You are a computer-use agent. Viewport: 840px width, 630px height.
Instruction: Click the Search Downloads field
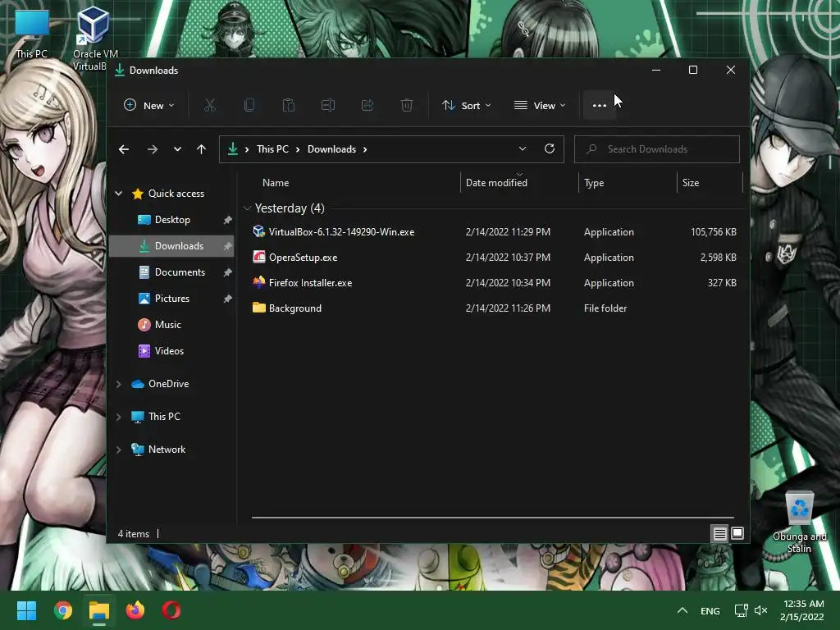(x=657, y=149)
